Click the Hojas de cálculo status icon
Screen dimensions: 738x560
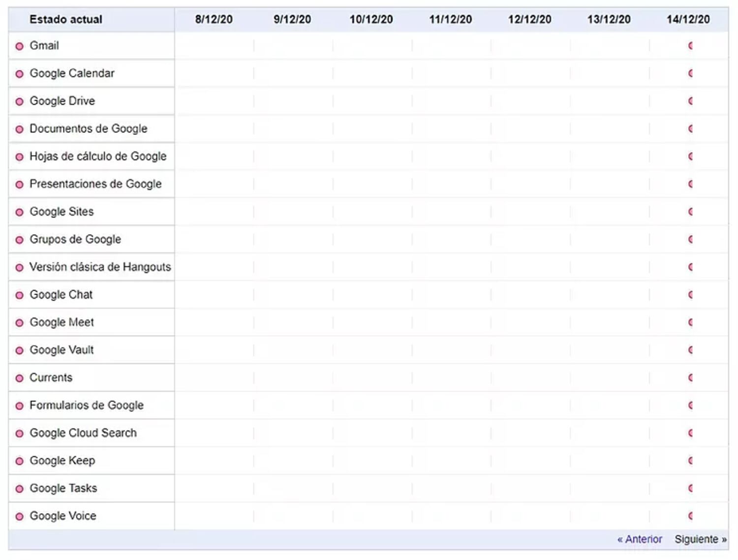point(20,157)
